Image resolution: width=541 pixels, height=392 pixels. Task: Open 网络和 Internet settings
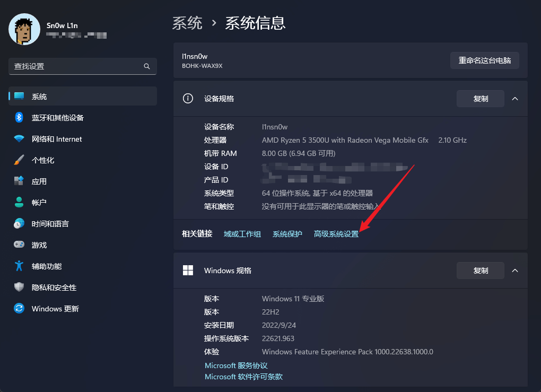pyautogui.click(x=83, y=139)
